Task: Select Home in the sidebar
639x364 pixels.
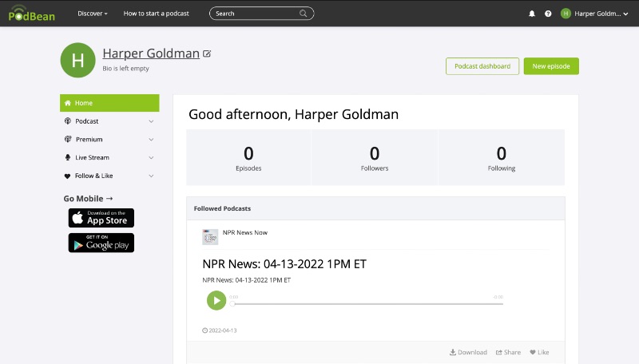Action: tap(109, 103)
